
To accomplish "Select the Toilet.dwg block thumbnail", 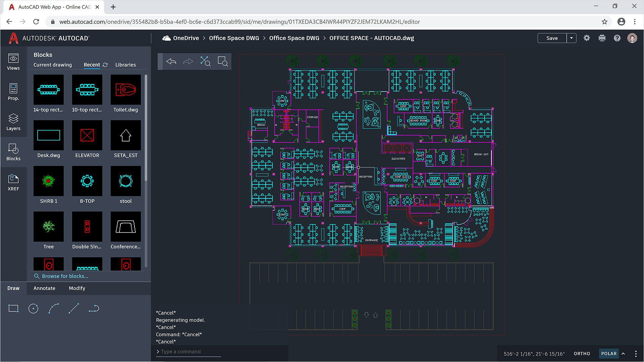I will [125, 89].
